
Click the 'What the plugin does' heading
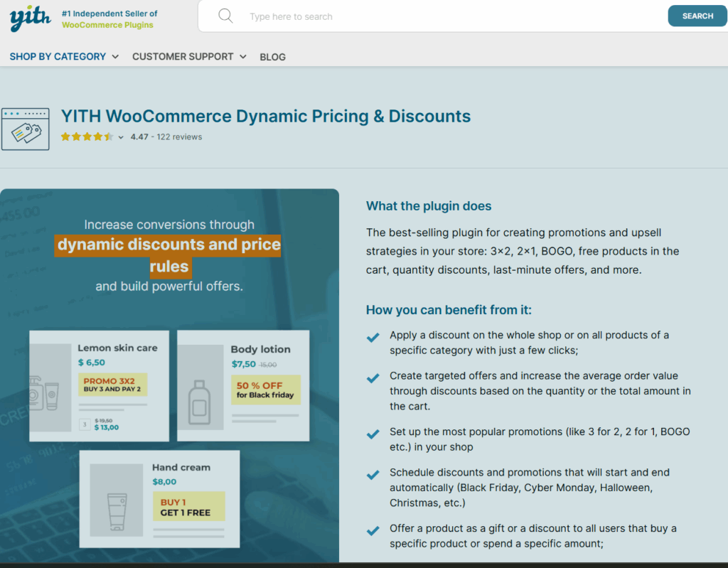pyautogui.click(x=429, y=205)
